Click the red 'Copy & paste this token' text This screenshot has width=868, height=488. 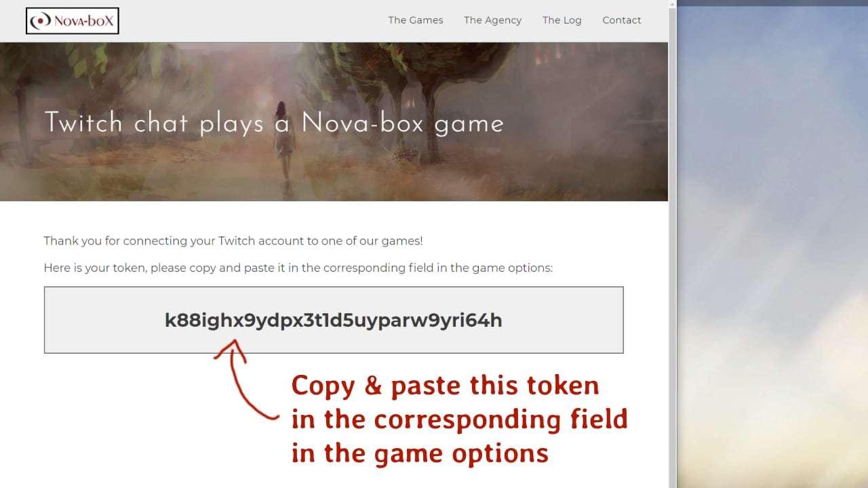click(446, 386)
